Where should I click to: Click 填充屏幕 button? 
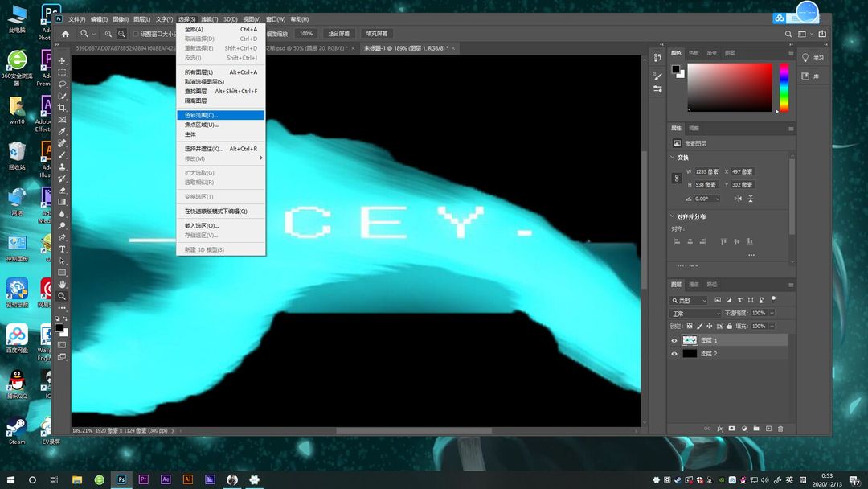[x=376, y=34]
